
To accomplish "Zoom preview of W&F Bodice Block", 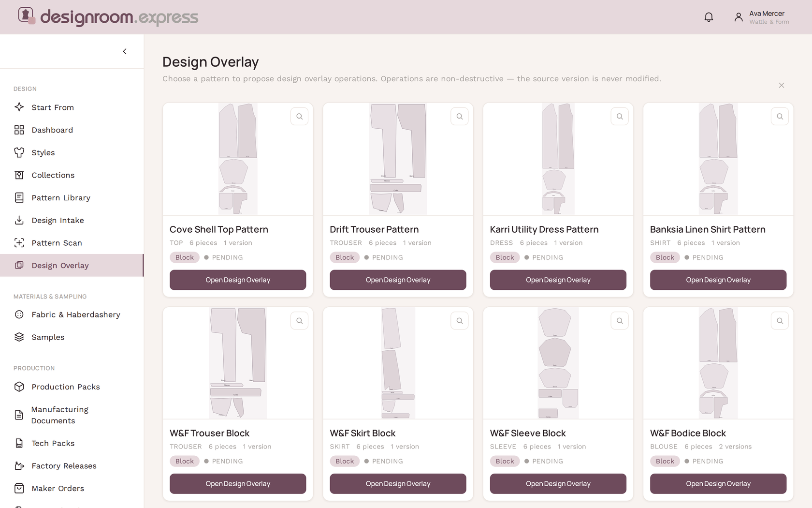I will tap(780, 320).
